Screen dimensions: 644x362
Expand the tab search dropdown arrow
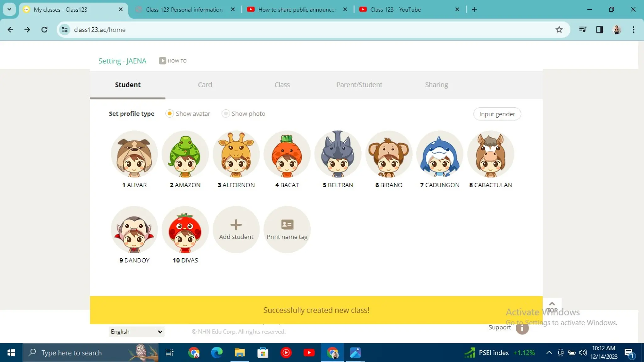coord(9,9)
